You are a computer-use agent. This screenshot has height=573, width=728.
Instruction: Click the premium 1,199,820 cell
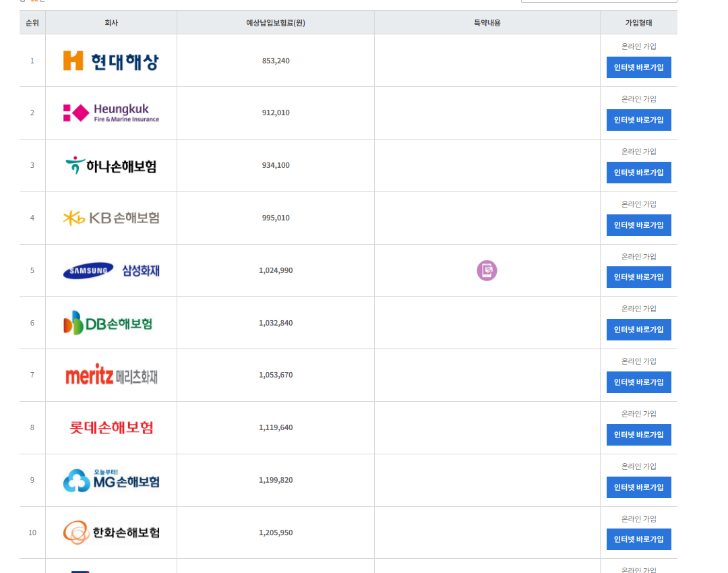[x=275, y=480]
